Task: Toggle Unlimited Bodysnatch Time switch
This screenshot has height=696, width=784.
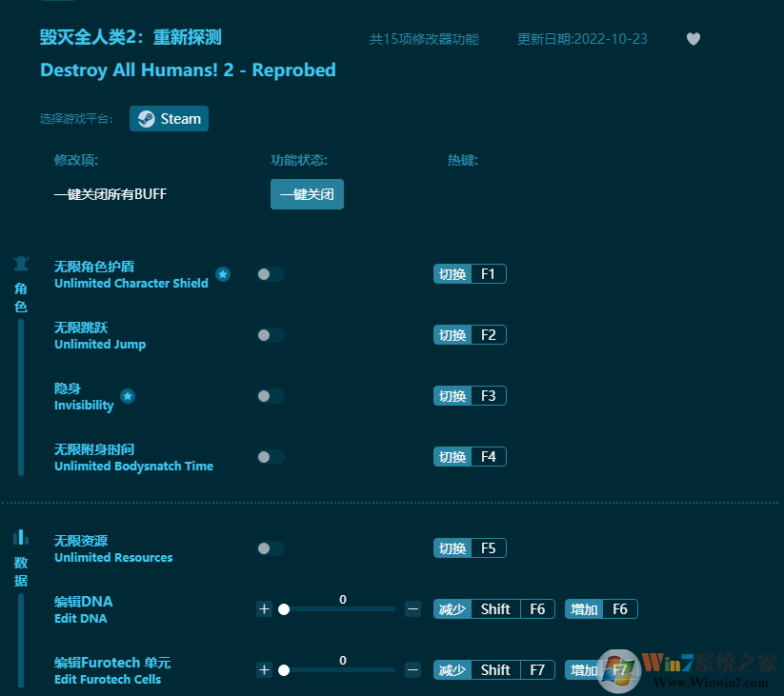Action: pyautogui.click(x=271, y=457)
